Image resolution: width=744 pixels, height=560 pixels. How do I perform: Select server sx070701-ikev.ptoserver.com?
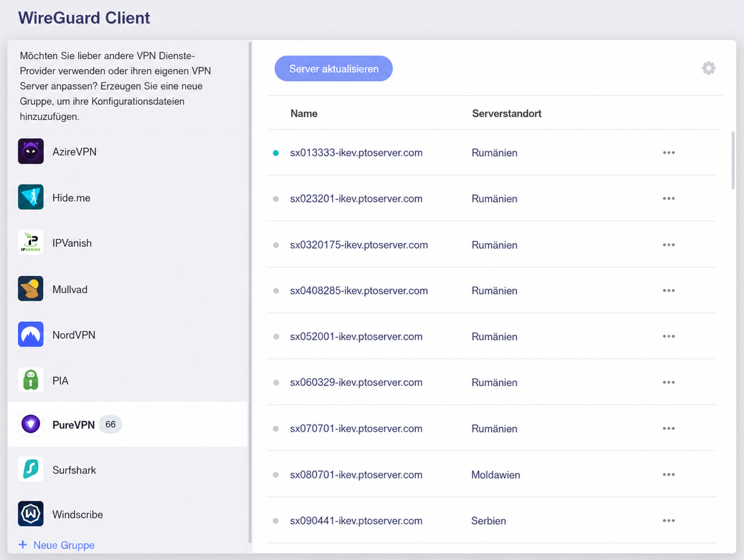pos(356,428)
